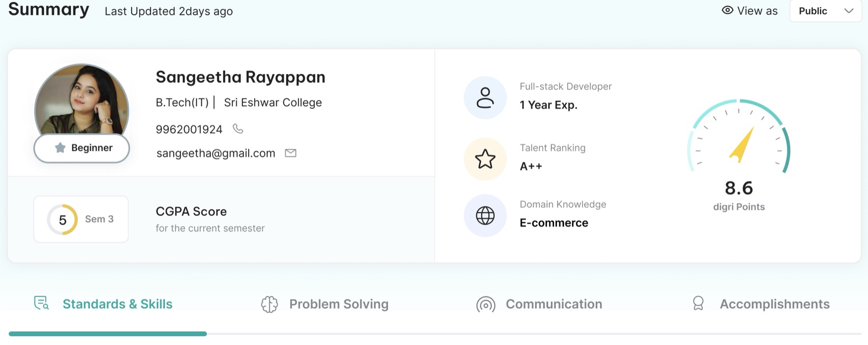The image size is (868, 345).
Task: Click the Standards & Skills tab icon
Action: pos(41,303)
